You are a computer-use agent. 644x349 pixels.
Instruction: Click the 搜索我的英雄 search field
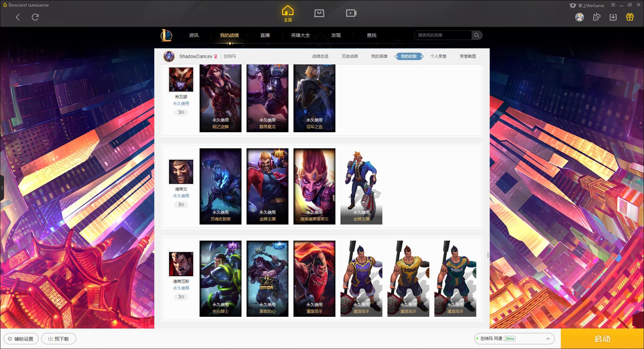coord(443,35)
